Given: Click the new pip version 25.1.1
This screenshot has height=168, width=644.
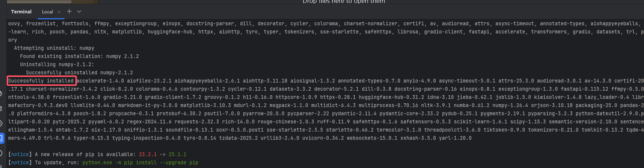Looking at the screenshot, I should [178, 154].
